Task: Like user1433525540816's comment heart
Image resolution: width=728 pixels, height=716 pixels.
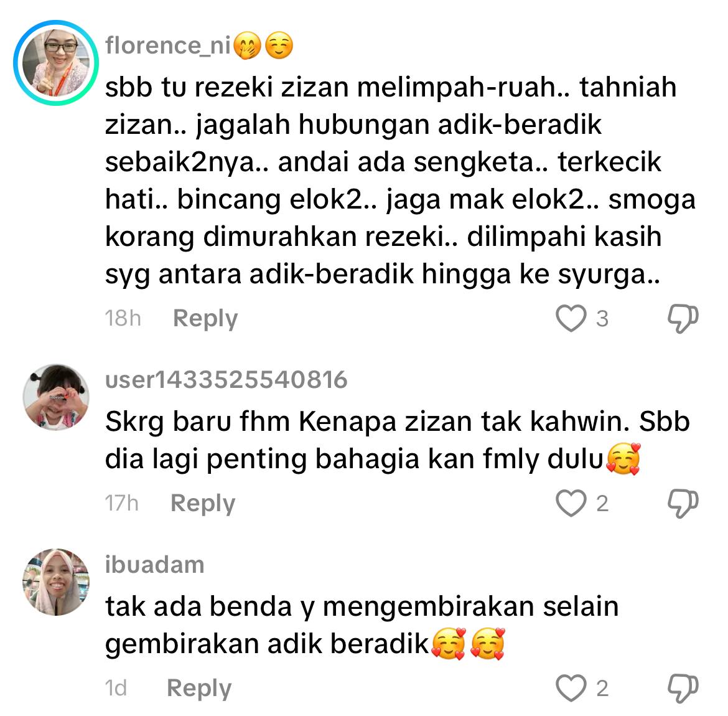Action: coord(571,503)
